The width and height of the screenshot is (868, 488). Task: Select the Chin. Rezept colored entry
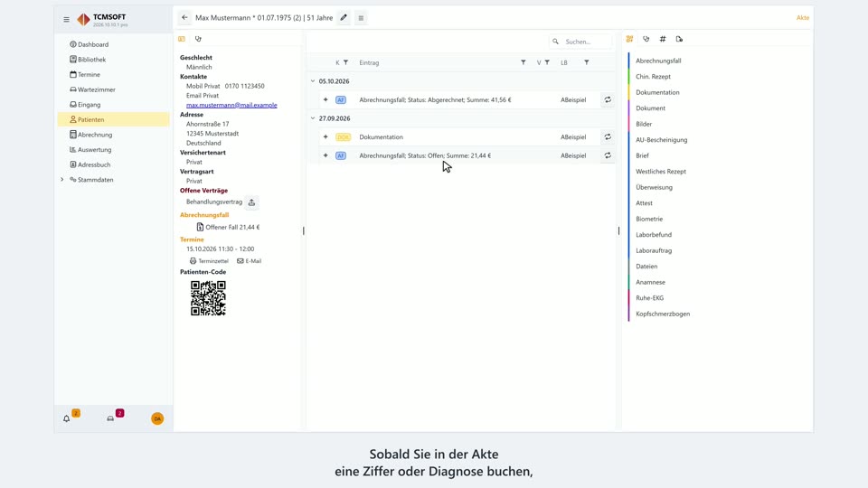(653, 76)
